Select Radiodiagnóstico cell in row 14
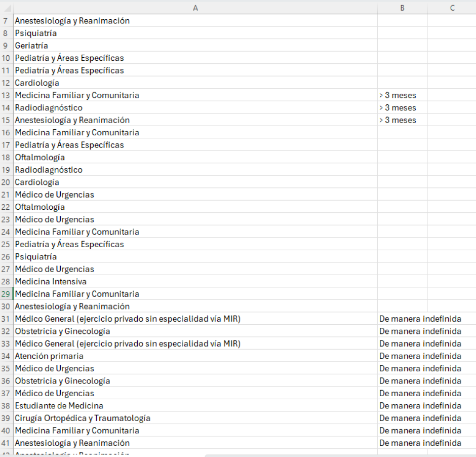The image size is (476, 457). coord(195,108)
